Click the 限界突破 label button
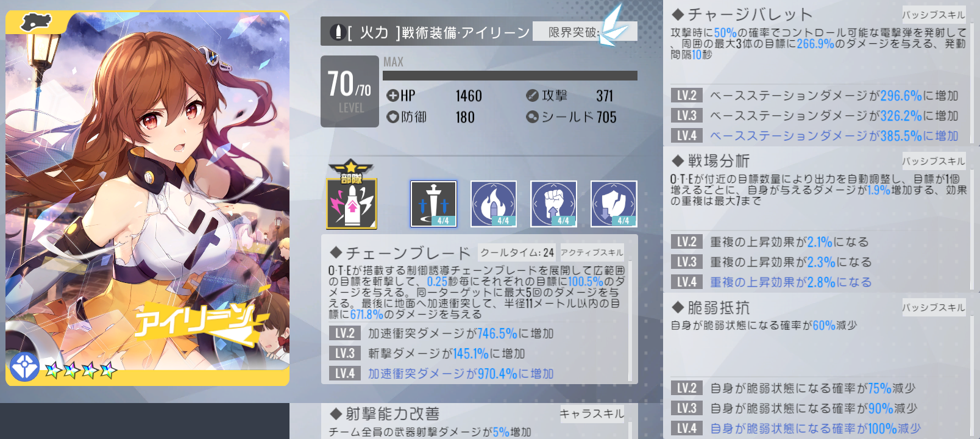This screenshot has height=439, width=980. tap(573, 32)
